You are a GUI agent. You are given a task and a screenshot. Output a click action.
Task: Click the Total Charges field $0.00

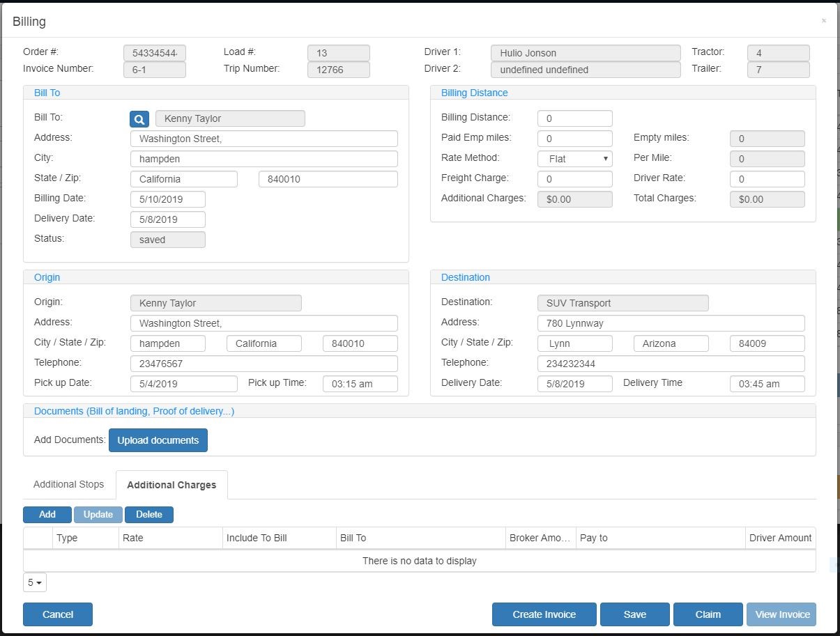click(768, 199)
